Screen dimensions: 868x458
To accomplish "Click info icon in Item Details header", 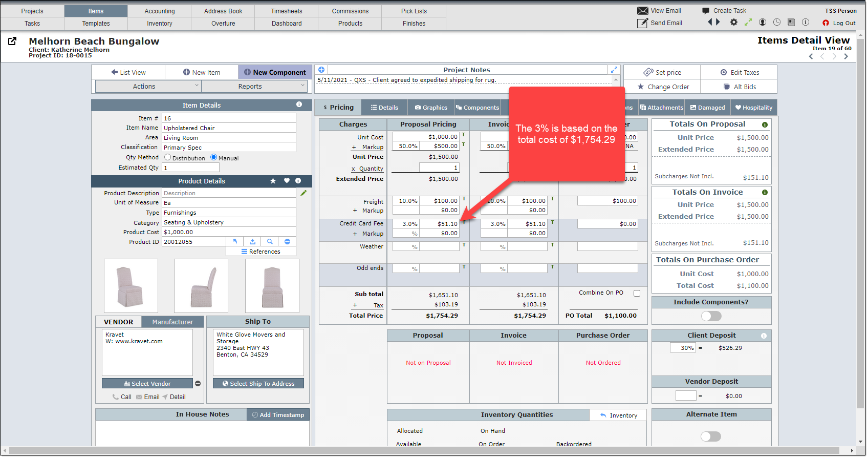I will [299, 105].
